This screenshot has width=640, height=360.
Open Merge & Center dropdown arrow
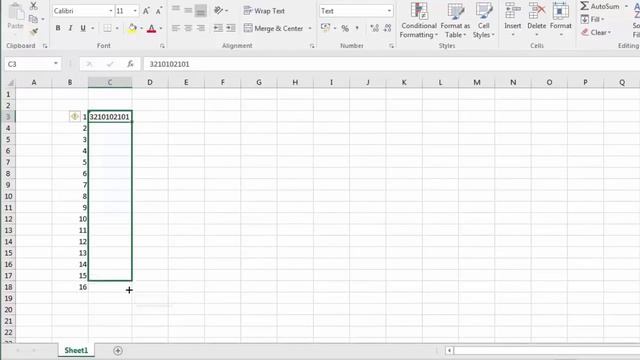(x=310, y=28)
